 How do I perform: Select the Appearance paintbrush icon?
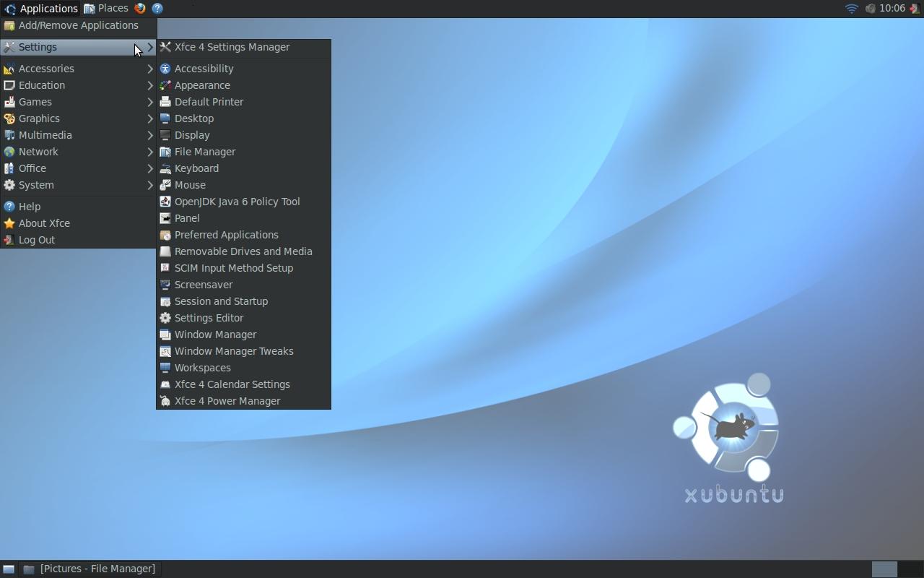(x=165, y=85)
